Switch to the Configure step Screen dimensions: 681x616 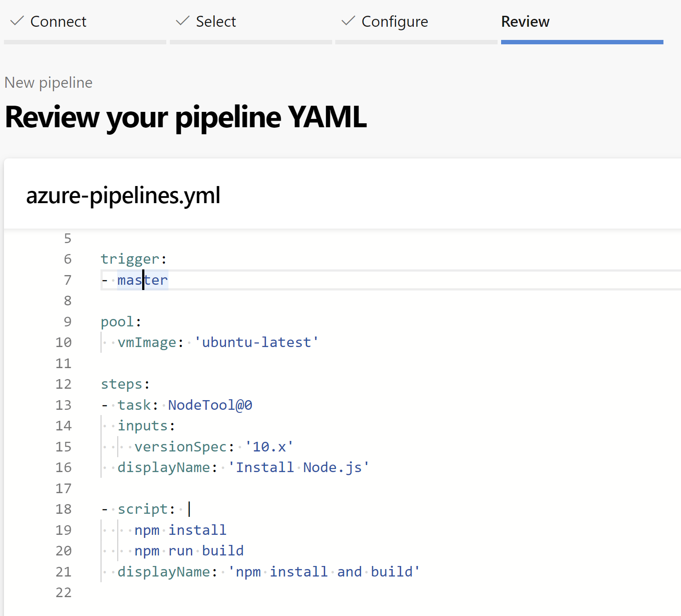click(x=394, y=21)
